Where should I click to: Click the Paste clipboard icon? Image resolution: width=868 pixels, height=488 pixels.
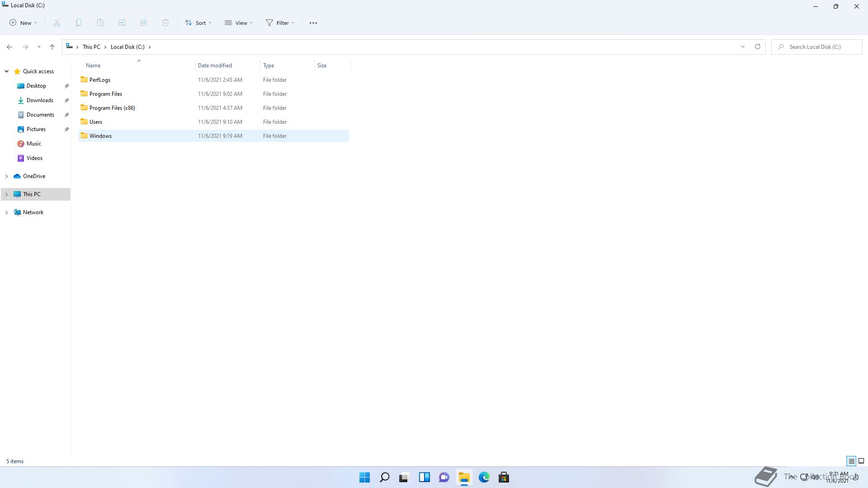pos(100,23)
